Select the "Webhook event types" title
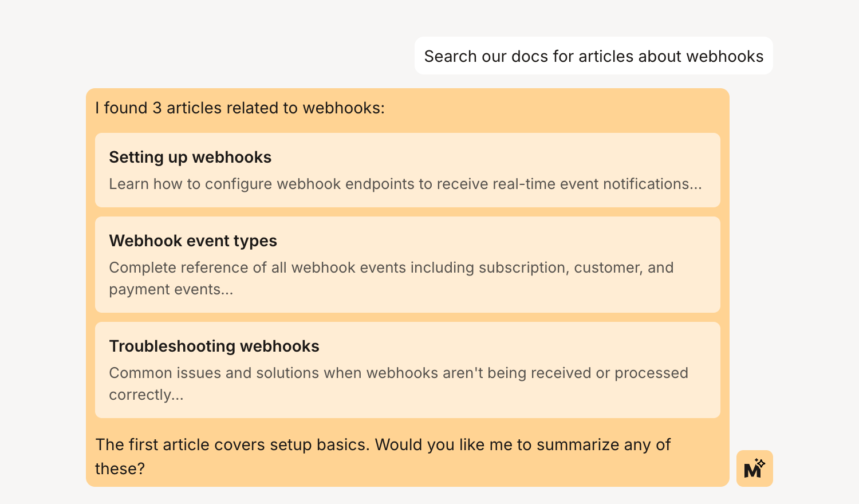This screenshot has width=859, height=504. 193,241
